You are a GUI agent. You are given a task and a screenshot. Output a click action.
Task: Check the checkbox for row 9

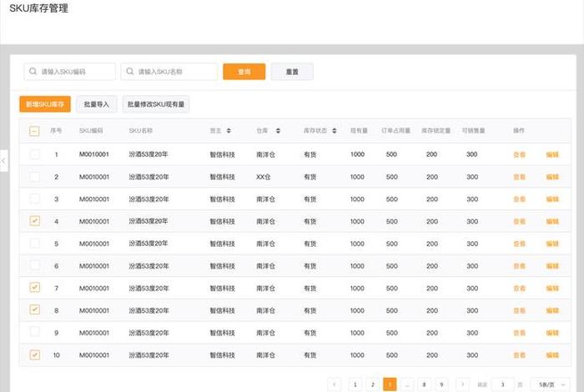(x=35, y=332)
